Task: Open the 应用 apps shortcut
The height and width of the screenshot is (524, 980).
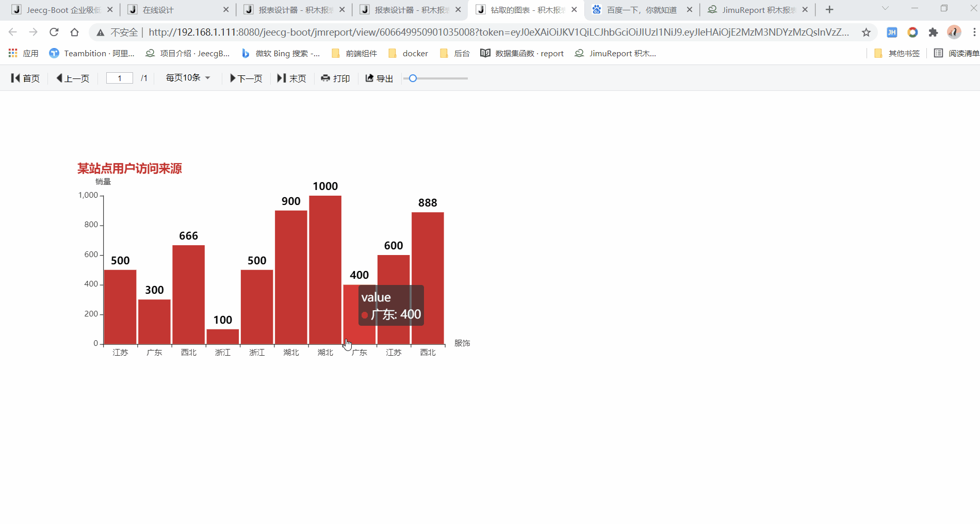Action: tap(23, 53)
